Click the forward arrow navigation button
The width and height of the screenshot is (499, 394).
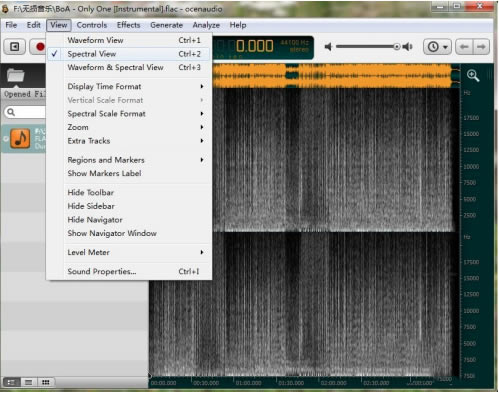coord(481,47)
